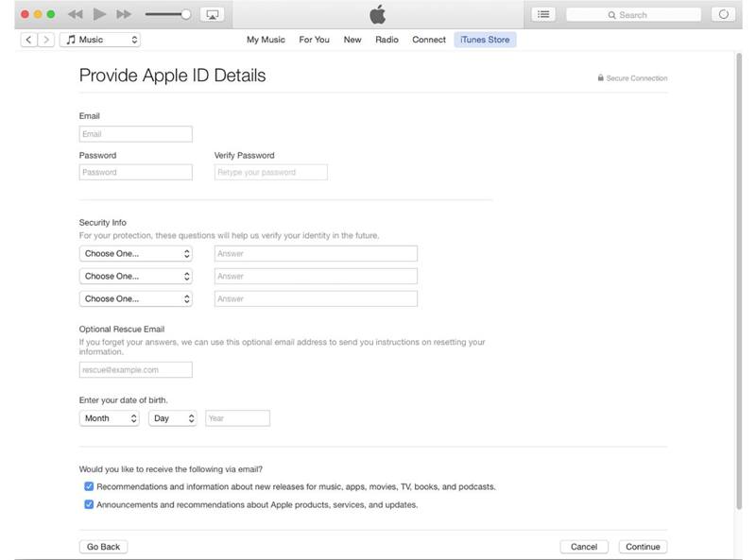
Task: Focus the Search field in toolbar
Action: click(633, 15)
